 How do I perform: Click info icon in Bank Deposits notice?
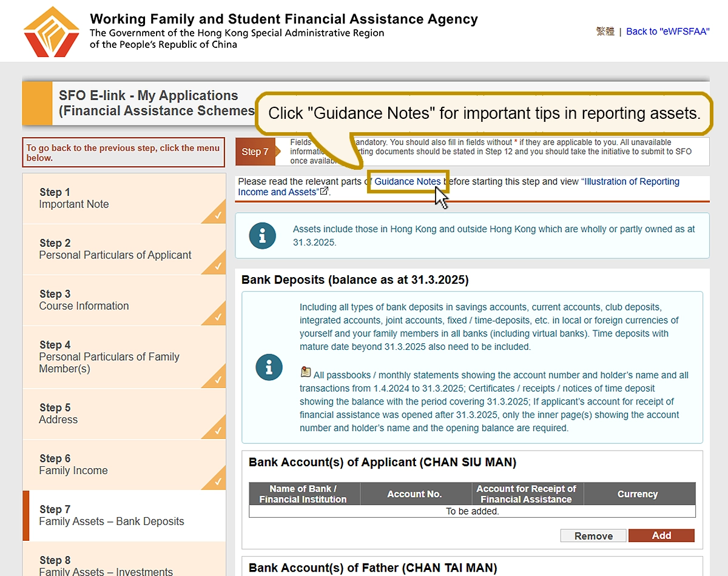pos(269,367)
